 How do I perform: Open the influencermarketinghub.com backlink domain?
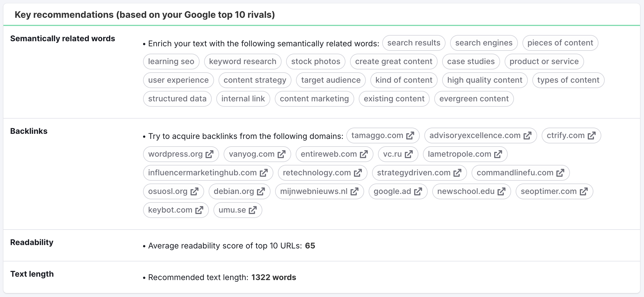pos(202,173)
